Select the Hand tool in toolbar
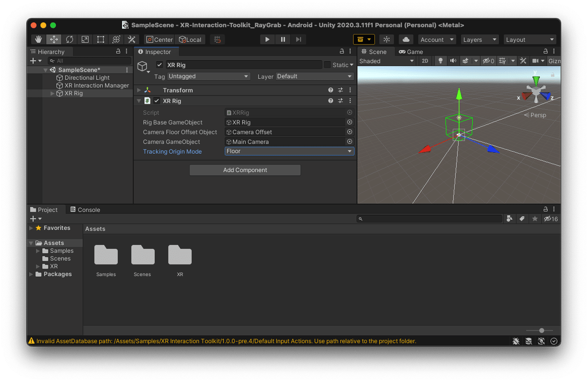The image size is (588, 382). (38, 40)
